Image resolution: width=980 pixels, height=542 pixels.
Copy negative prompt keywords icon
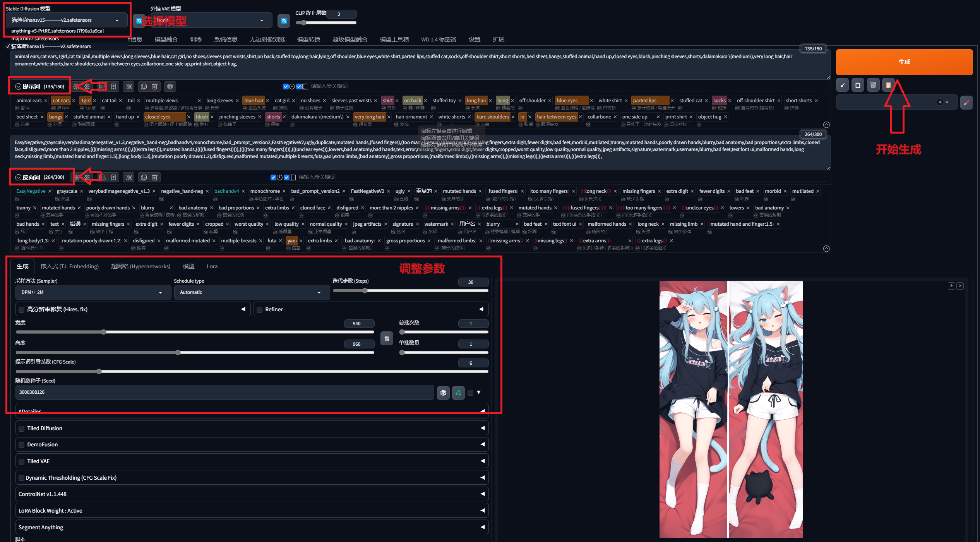tap(144, 177)
